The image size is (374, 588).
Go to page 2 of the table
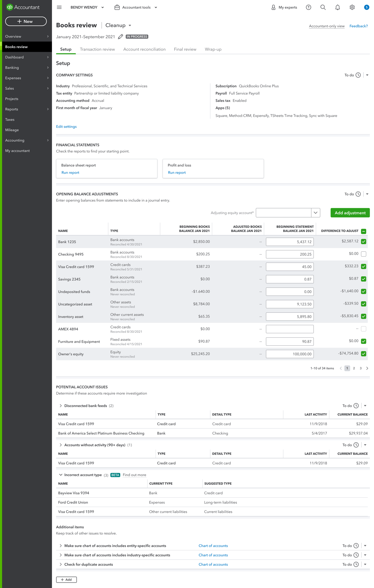click(354, 368)
